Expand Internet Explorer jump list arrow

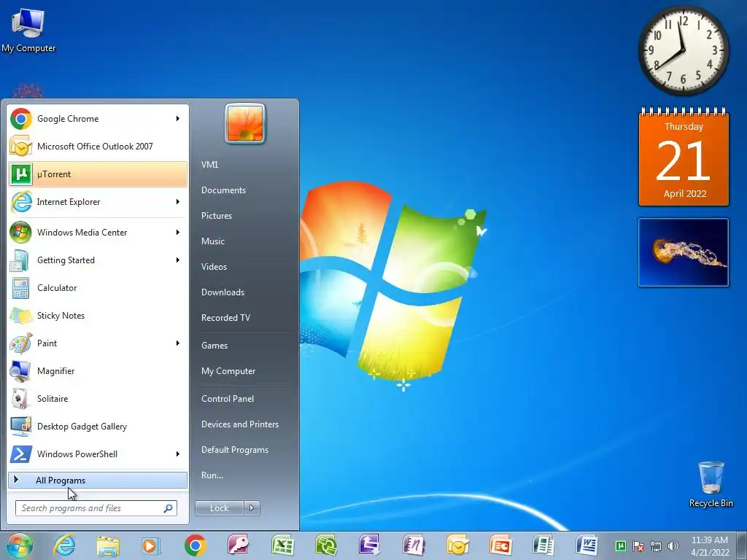[178, 202]
